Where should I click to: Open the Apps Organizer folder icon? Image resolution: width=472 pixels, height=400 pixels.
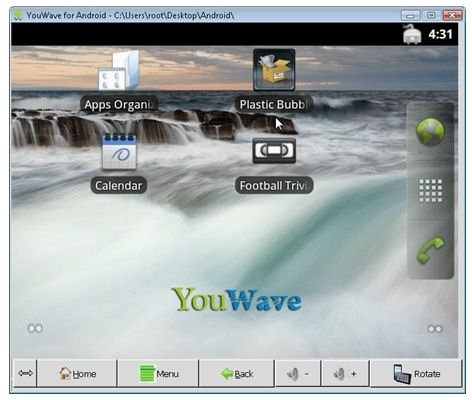pos(119,70)
